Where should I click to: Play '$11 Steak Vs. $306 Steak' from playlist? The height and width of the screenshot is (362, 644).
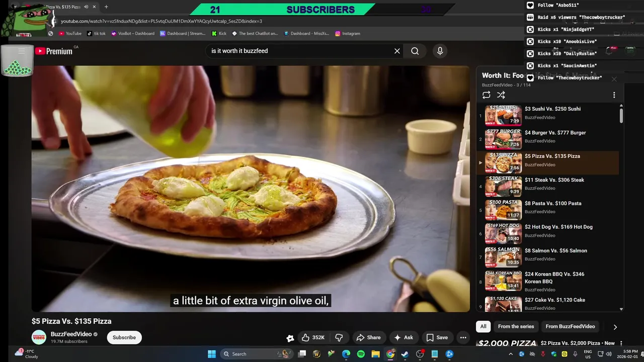click(x=547, y=186)
